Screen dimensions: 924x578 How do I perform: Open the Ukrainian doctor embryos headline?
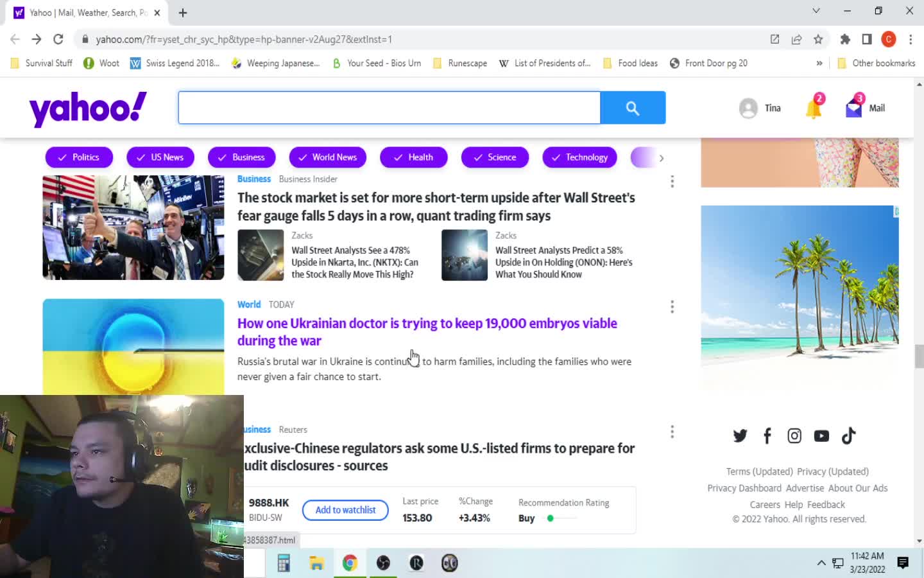(x=427, y=332)
